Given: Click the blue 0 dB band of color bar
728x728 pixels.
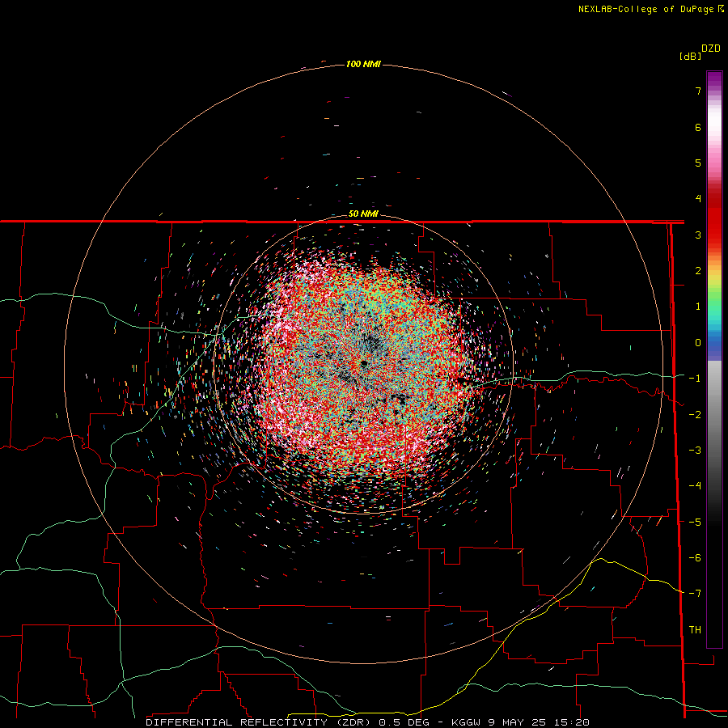Looking at the screenshot, I should [714, 344].
